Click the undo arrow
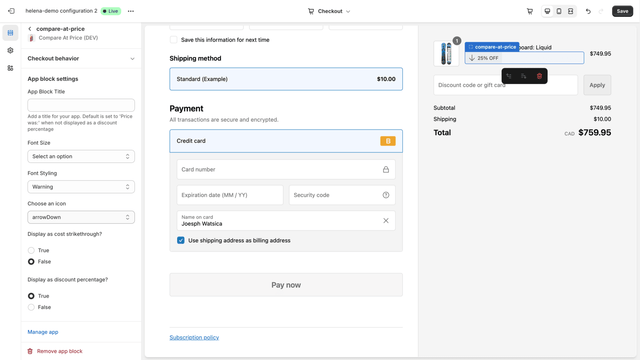Image resolution: width=640 pixels, height=360 pixels. point(588,11)
